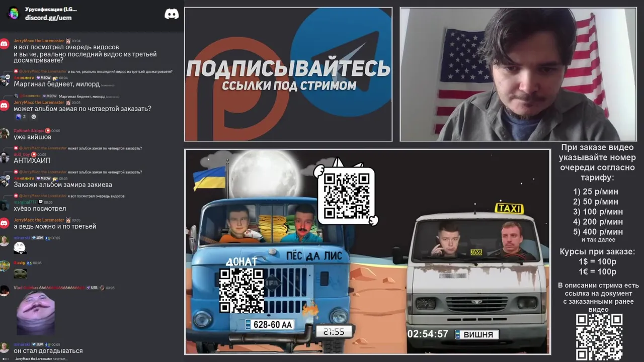
Task: Click the license plate '628-60 AA'
Action: point(269,325)
